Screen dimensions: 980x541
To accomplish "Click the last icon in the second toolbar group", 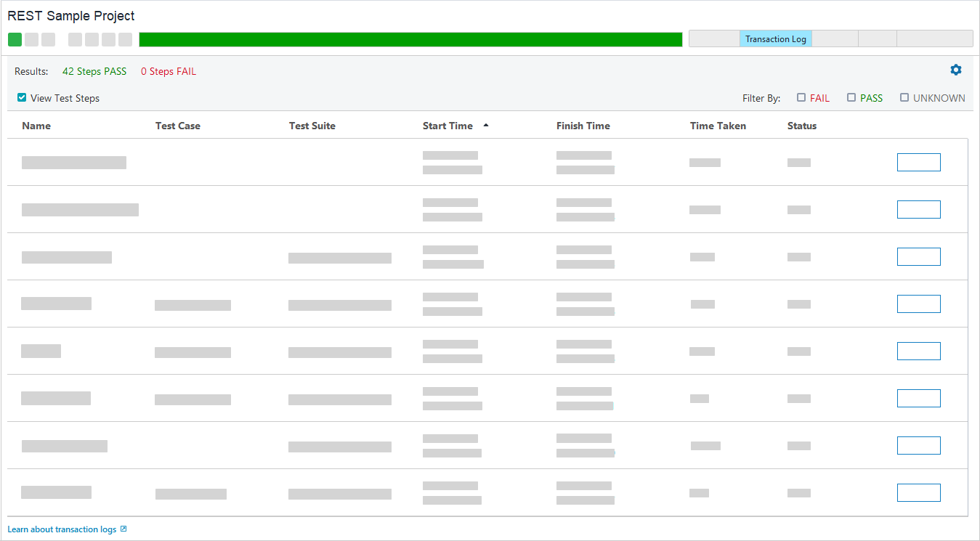I will [x=126, y=39].
